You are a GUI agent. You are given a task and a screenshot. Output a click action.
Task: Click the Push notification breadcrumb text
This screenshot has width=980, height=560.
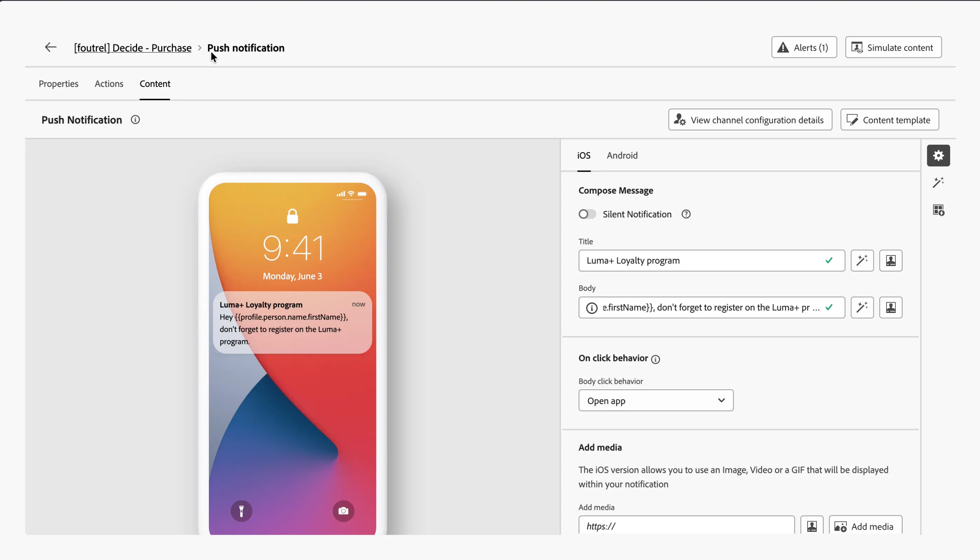click(x=246, y=48)
